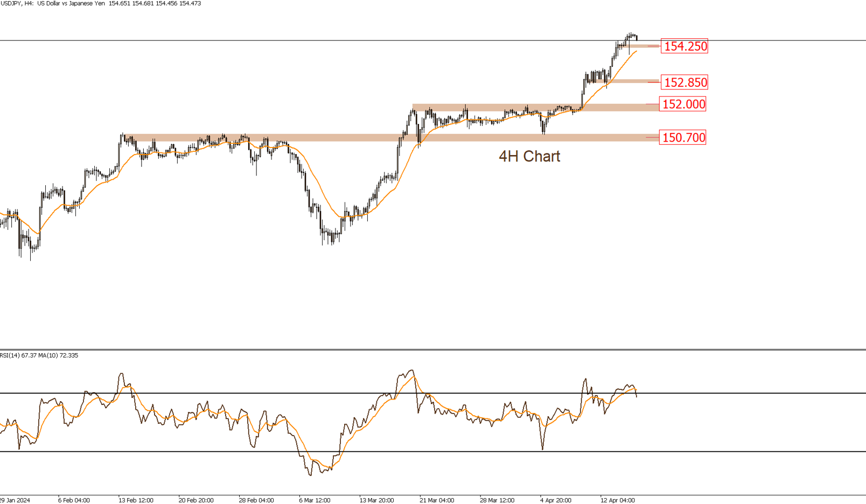Select the 13 Mar 20:00 time label

click(376, 500)
